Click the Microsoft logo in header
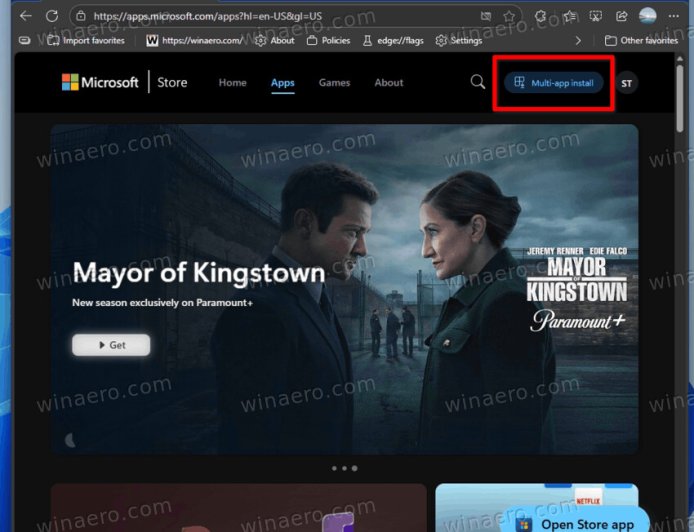This screenshot has height=532, width=694. point(100,82)
